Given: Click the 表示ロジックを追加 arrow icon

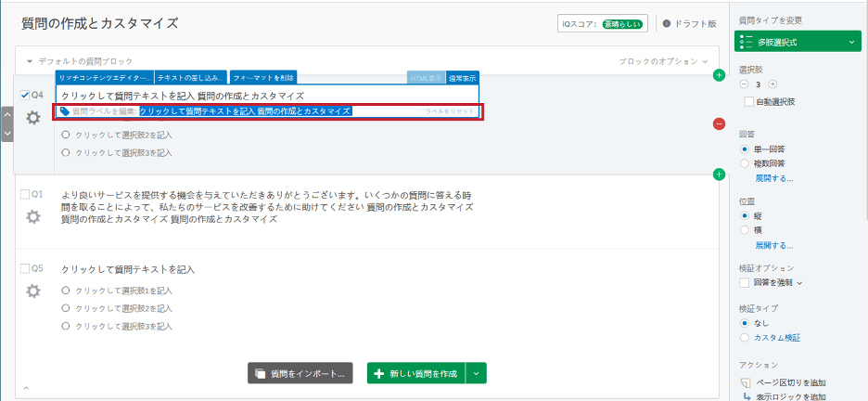Looking at the screenshot, I should pyautogui.click(x=747, y=396).
